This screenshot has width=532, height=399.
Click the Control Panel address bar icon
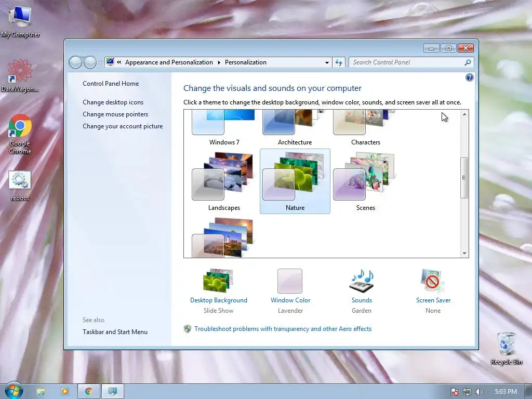point(110,62)
